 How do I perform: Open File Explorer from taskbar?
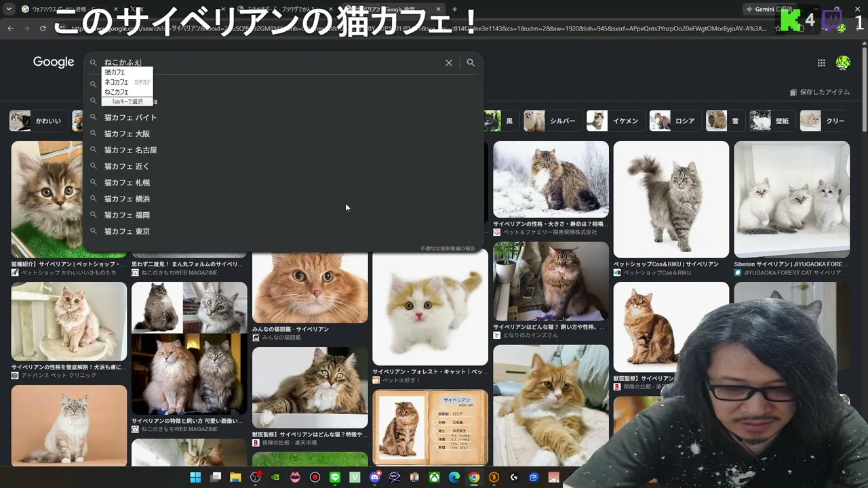pyautogui.click(x=235, y=477)
